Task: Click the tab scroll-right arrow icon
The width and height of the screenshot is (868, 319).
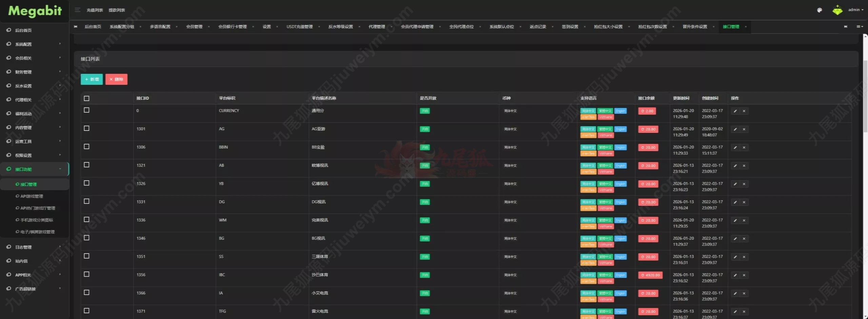Action: pyautogui.click(x=845, y=26)
